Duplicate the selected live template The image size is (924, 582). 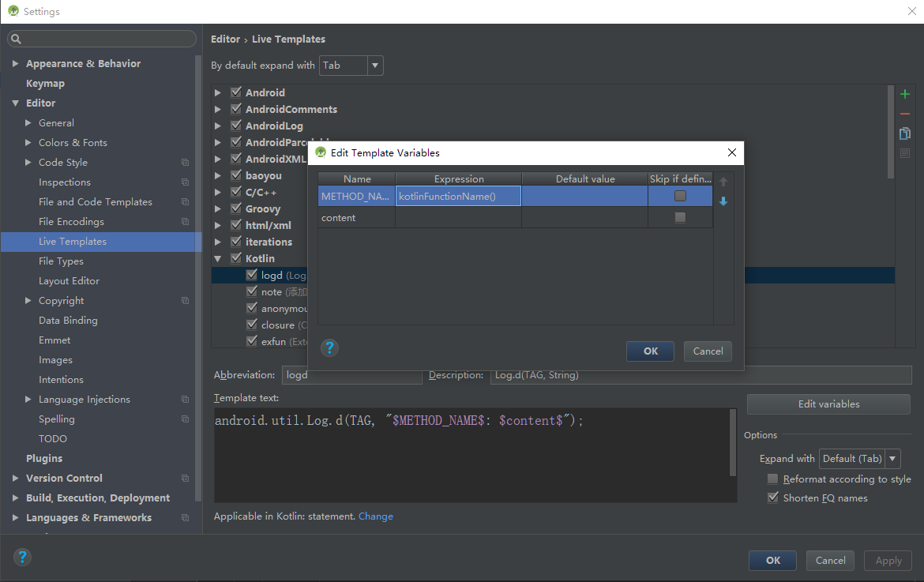click(x=904, y=133)
